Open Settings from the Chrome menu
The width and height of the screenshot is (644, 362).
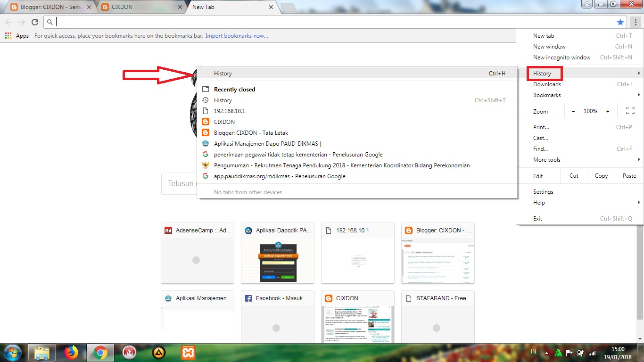tap(543, 191)
